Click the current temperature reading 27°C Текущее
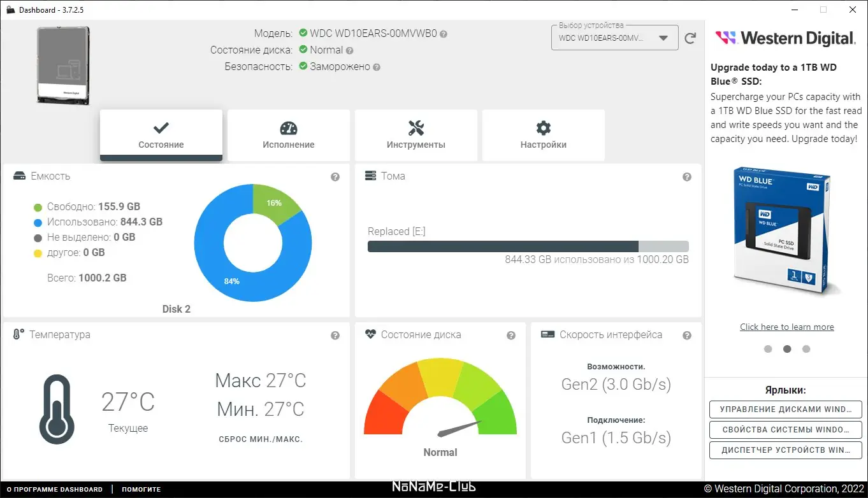The width and height of the screenshot is (868, 498). point(128,411)
